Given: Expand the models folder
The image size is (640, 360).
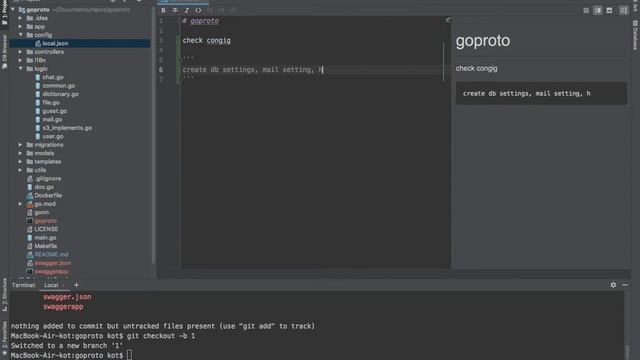Looking at the screenshot, I should (20, 153).
